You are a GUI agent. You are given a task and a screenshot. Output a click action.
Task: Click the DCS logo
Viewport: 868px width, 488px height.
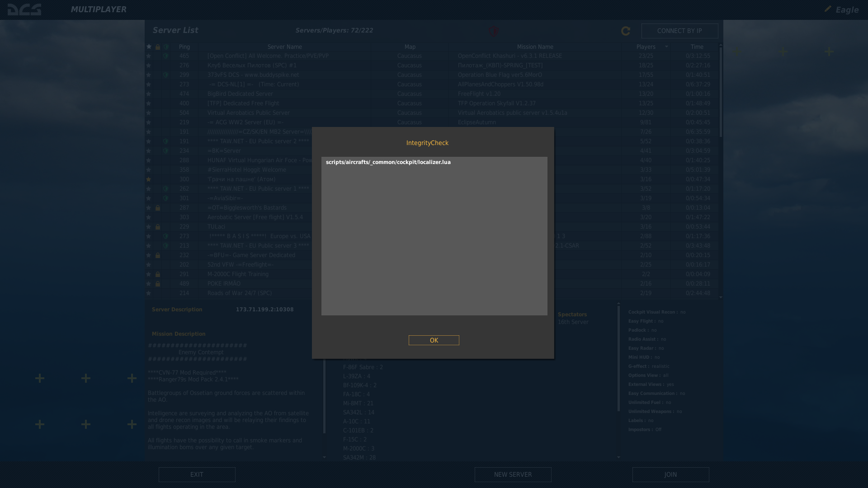24,9
